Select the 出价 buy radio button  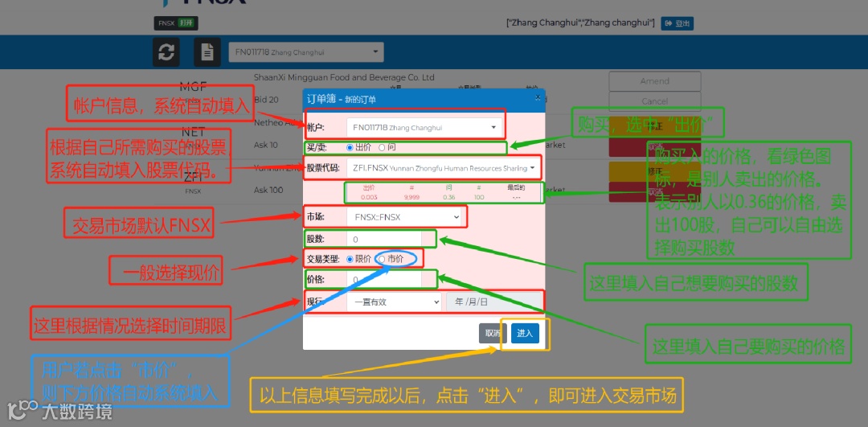pos(350,147)
